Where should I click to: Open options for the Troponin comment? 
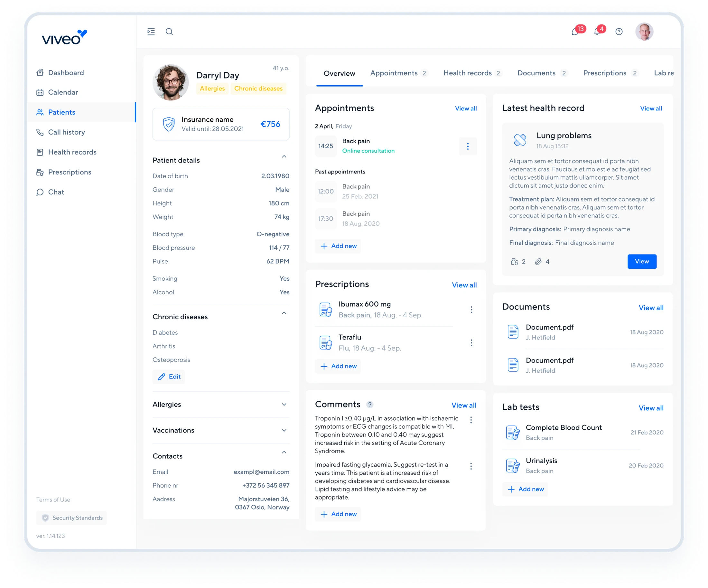(471, 420)
